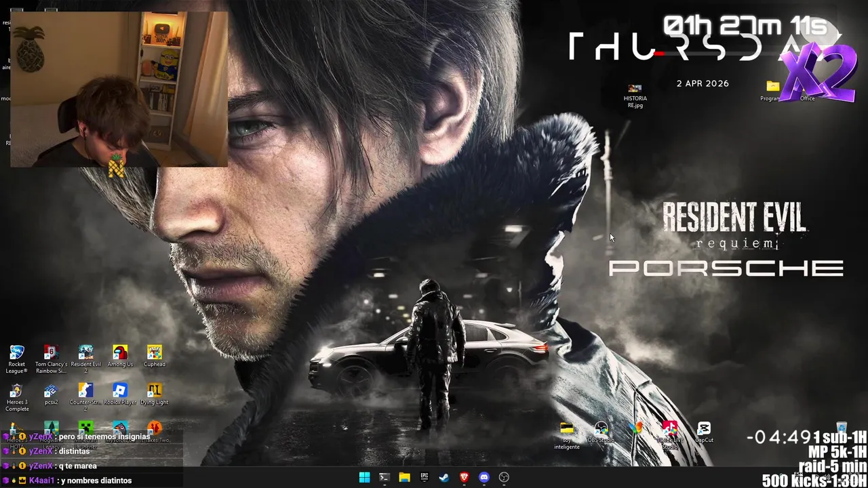The height and width of the screenshot is (488, 868).
Task: Select the Hogwarts Legacy shortcut icon
Action: click(x=51, y=428)
